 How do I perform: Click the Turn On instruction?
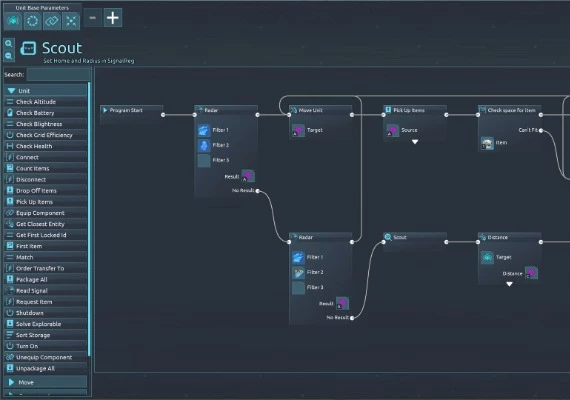[x=45, y=346]
